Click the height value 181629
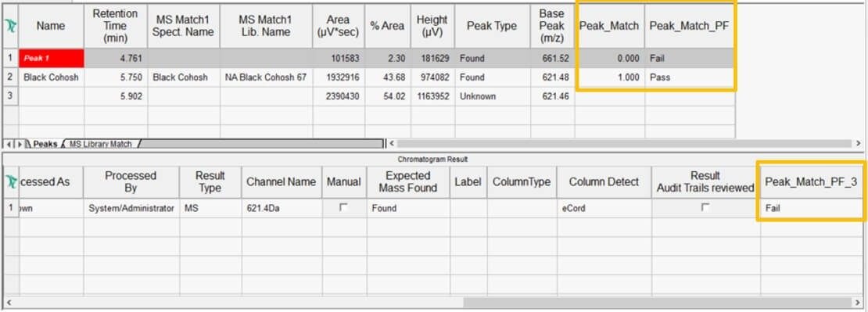 432,58
